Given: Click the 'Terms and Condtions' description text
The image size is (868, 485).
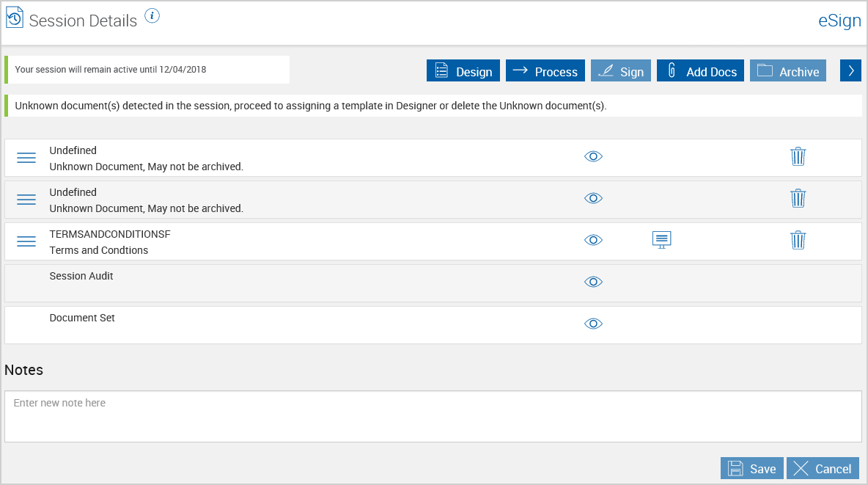Looking at the screenshot, I should (x=98, y=250).
